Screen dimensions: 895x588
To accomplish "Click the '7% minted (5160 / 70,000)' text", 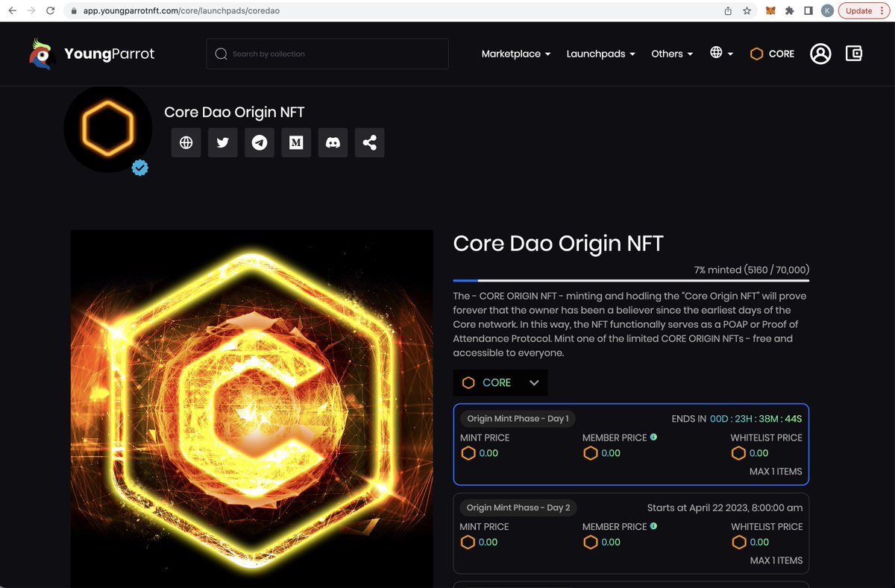I will (751, 270).
